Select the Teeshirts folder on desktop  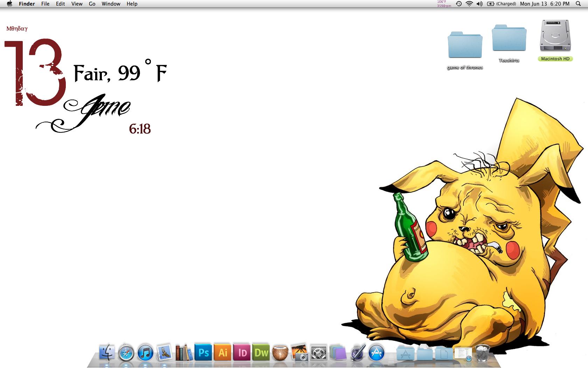click(x=509, y=43)
